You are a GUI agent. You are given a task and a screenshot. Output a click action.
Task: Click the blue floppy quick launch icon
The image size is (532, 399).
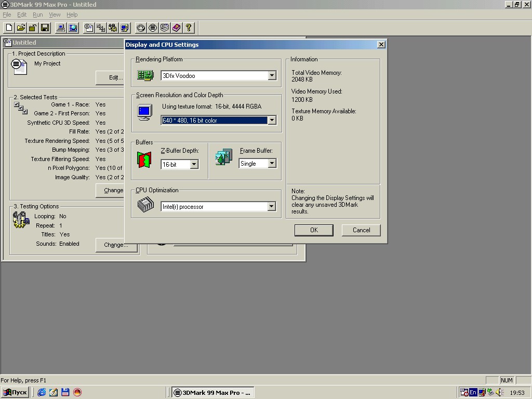tap(65, 392)
